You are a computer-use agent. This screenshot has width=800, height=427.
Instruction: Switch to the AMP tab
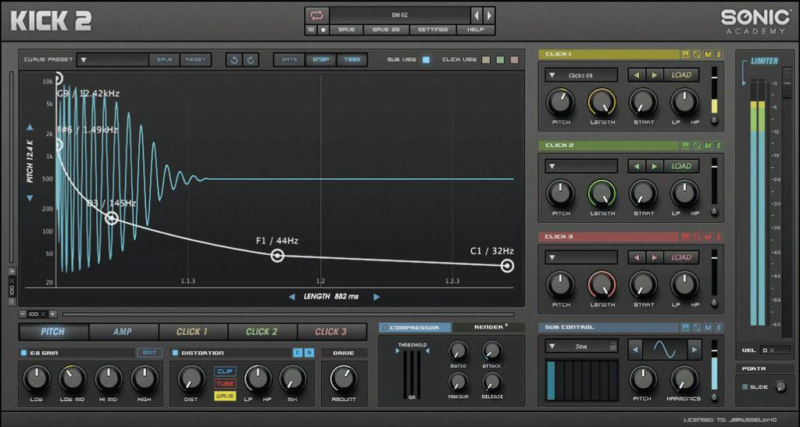pyautogui.click(x=122, y=331)
